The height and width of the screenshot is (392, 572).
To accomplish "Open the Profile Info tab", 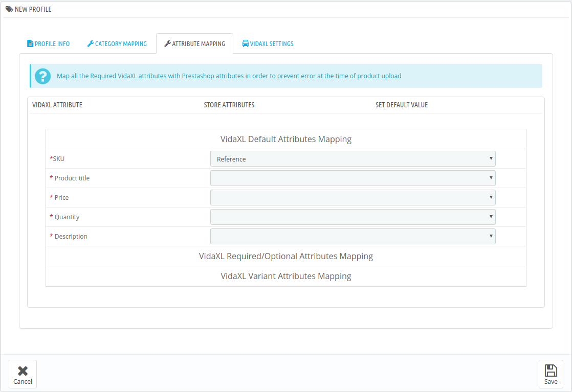I will (x=49, y=44).
